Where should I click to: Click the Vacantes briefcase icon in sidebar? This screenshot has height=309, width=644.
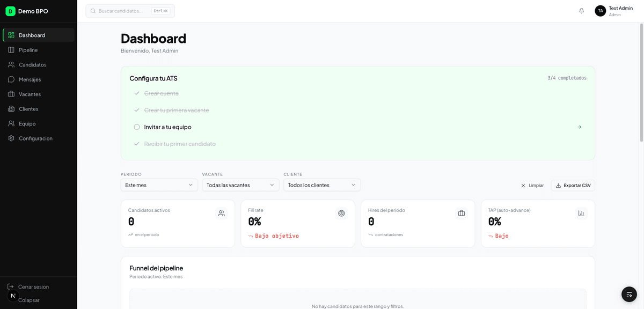tap(11, 94)
